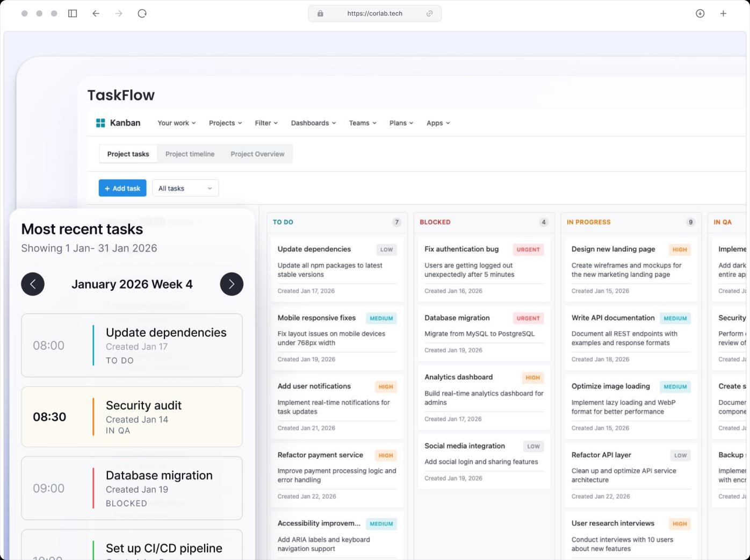Open the Update dependencies schedule entry at 08:00

point(132,346)
